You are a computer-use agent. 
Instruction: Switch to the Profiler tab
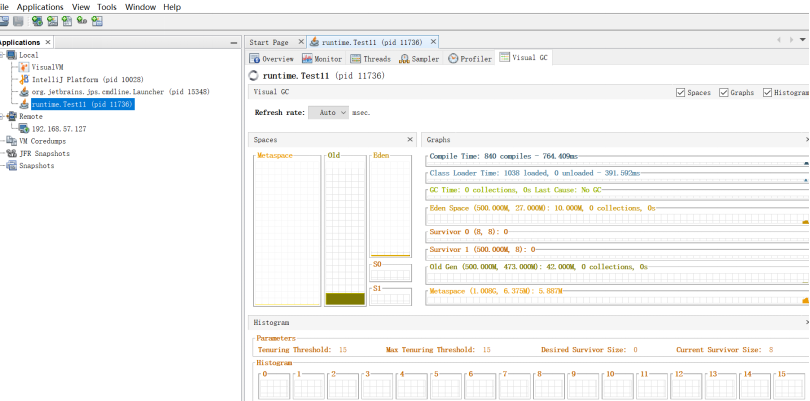pos(470,58)
